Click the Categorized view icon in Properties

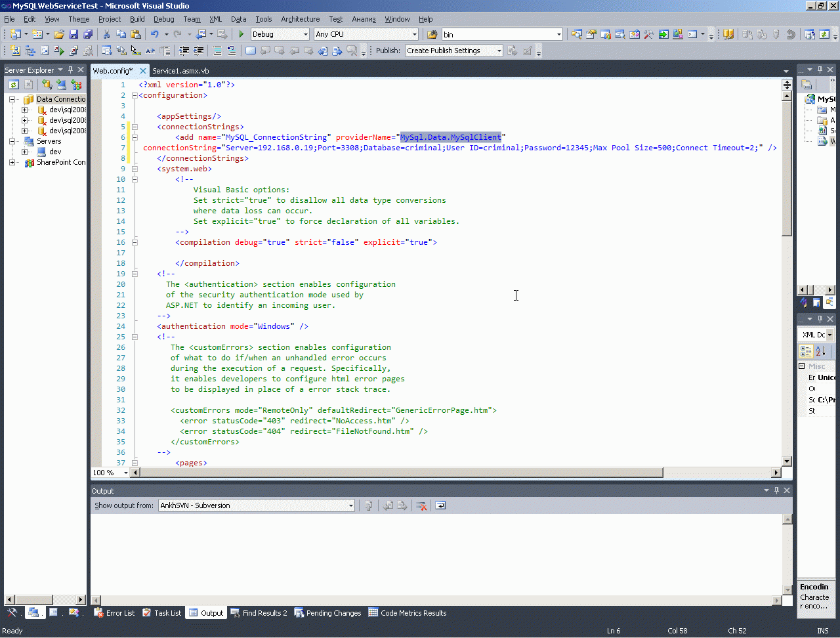tap(807, 351)
